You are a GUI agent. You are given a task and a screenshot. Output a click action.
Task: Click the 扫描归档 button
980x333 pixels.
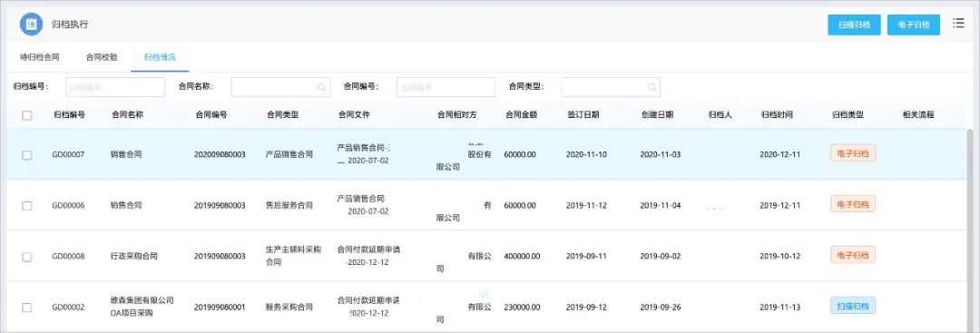click(855, 24)
